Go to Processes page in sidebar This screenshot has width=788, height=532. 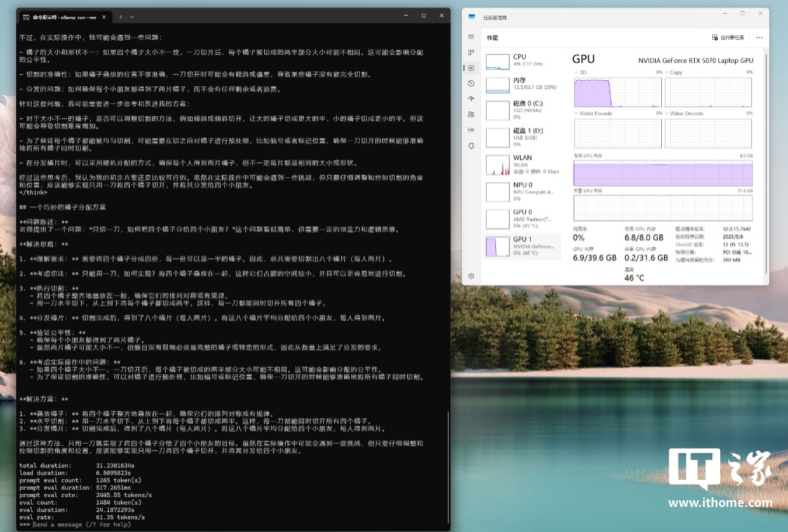[471, 52]
